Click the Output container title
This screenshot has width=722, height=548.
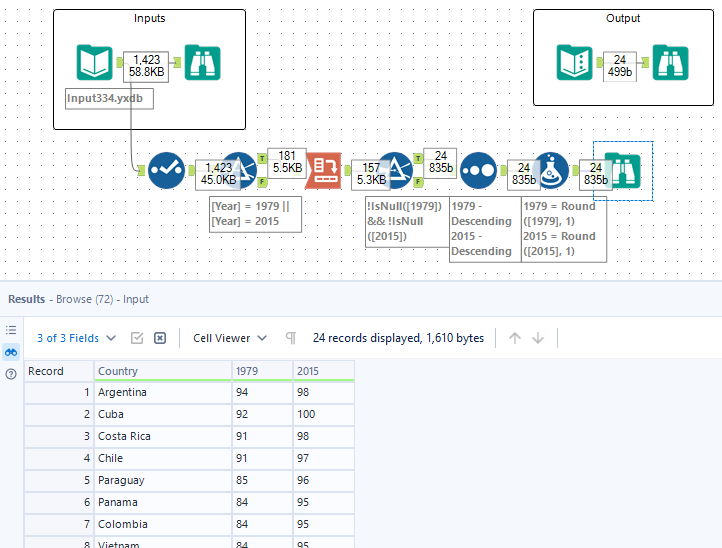[623, 18]
